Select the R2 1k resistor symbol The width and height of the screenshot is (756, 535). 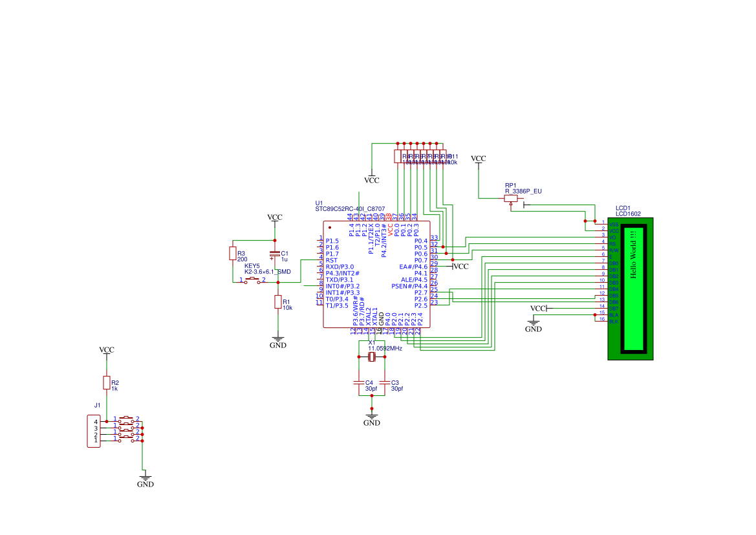point(107,382)
